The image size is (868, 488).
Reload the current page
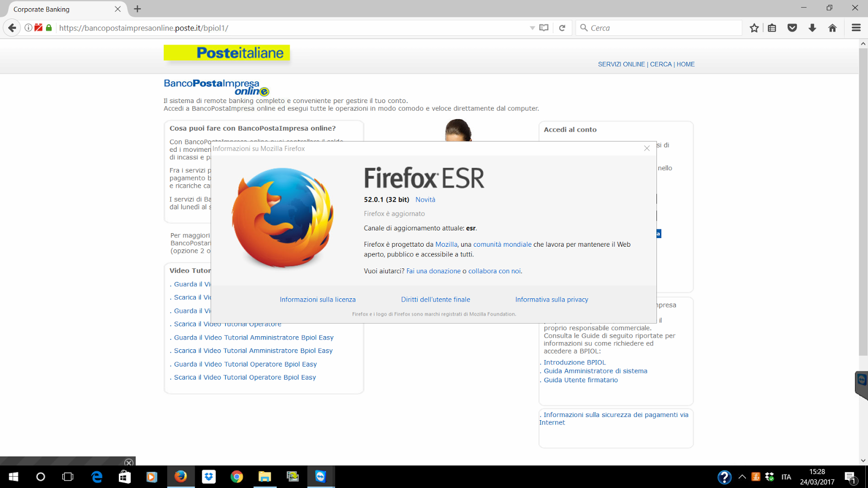pyautogui.click(x=562, y=28)
